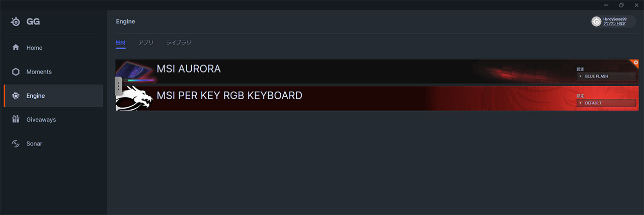Click the orange gear icon on MSI Aurora

click(x=635, y=62)
